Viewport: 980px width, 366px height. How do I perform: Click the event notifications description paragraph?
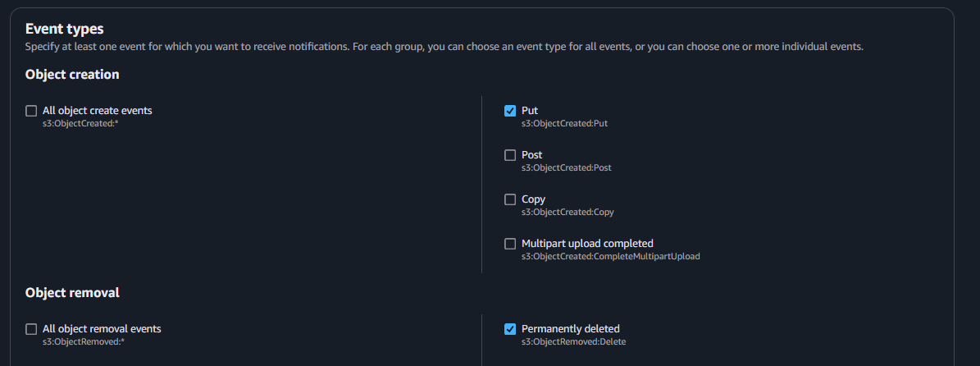point(444,48)
